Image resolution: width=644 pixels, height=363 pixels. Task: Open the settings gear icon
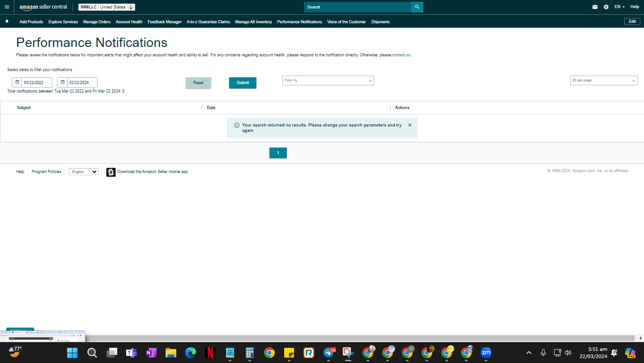coord(606,7)
